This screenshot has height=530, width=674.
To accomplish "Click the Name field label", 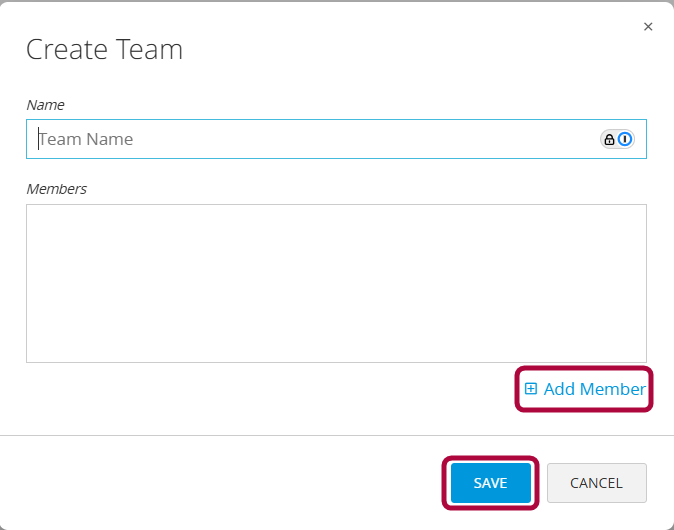I will coord(45,104).
